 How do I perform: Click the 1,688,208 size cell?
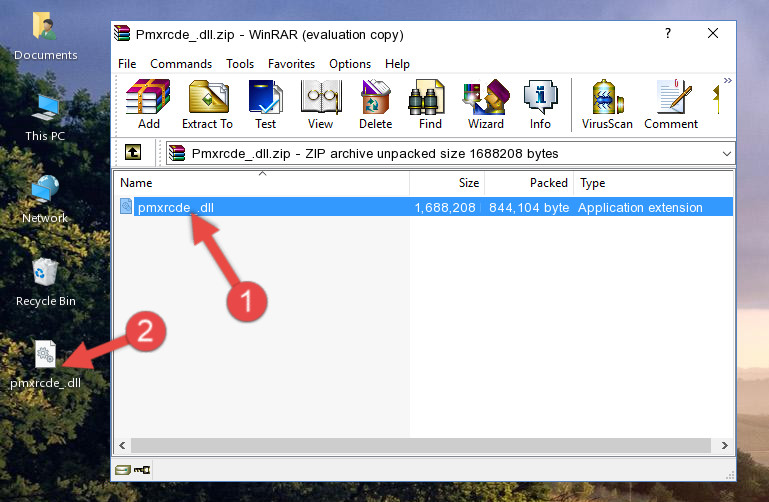pyautogui.click(x=445, y=208)
